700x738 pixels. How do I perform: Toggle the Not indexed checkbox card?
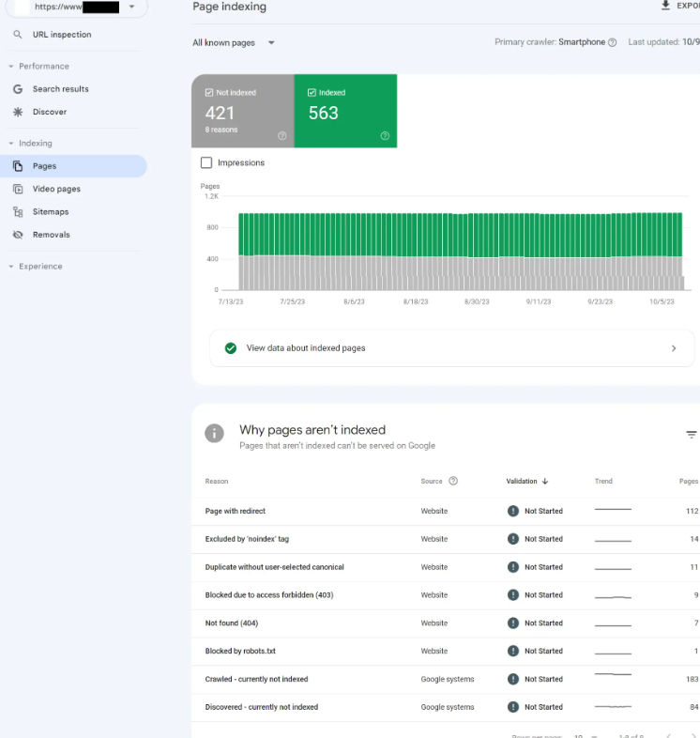pyautogui.click(x=210, y=93)
